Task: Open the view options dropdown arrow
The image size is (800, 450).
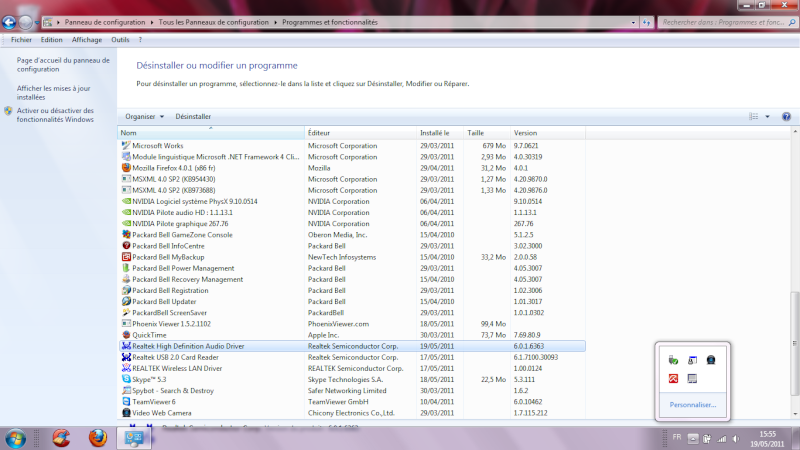Action: coord(767,116)
